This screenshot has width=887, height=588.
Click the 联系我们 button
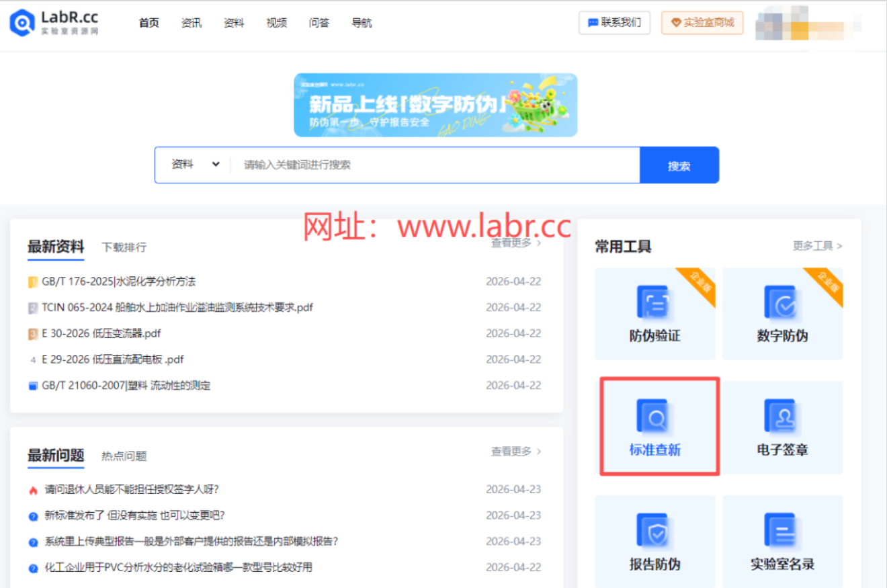point(614,23)
